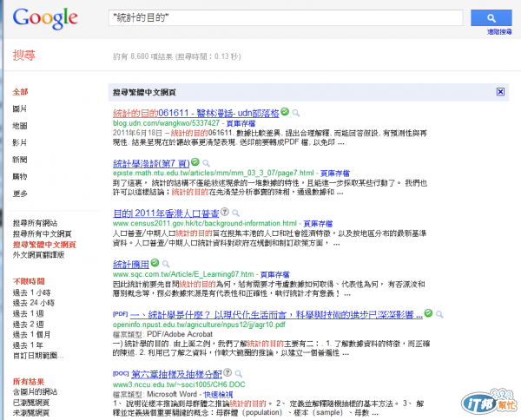Choose 已瀏覽網頁 filter
The width and height of the screenshot is (521, 420).
click(x=31, y=403)
